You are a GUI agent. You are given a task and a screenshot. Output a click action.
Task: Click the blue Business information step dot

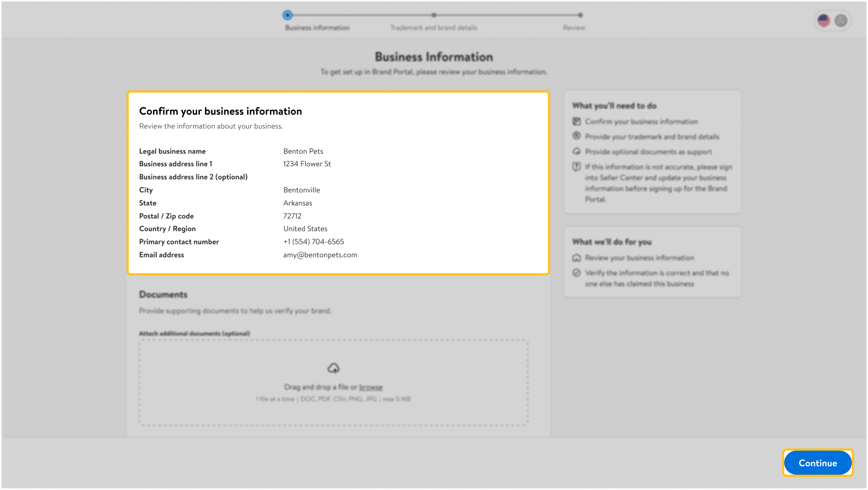tap(288, 15)
